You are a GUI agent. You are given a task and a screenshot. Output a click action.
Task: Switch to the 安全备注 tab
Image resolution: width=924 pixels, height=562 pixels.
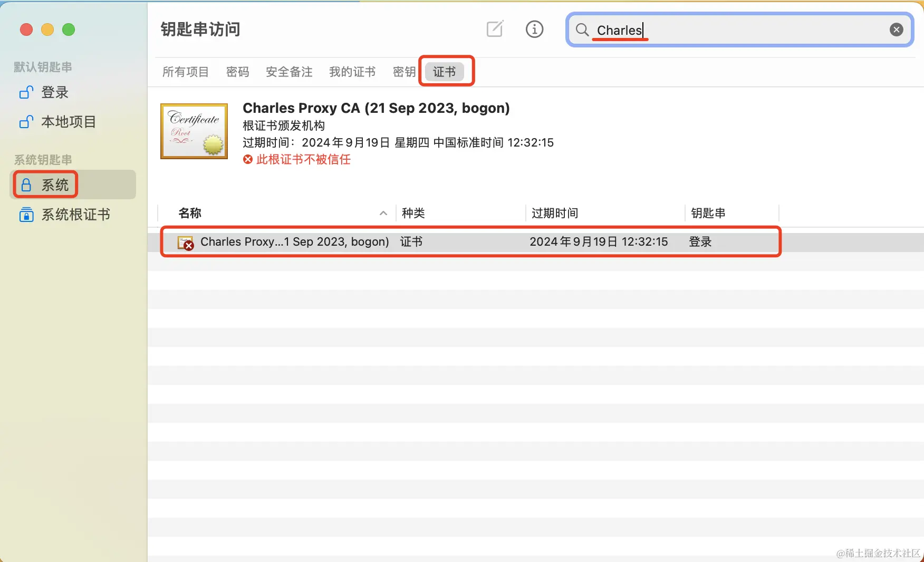click(x=289, y=72)
